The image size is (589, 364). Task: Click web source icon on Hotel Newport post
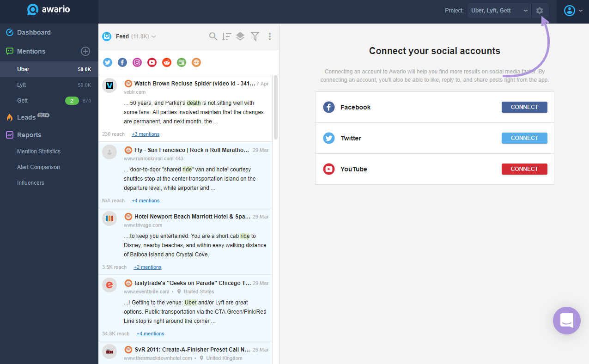128,217
